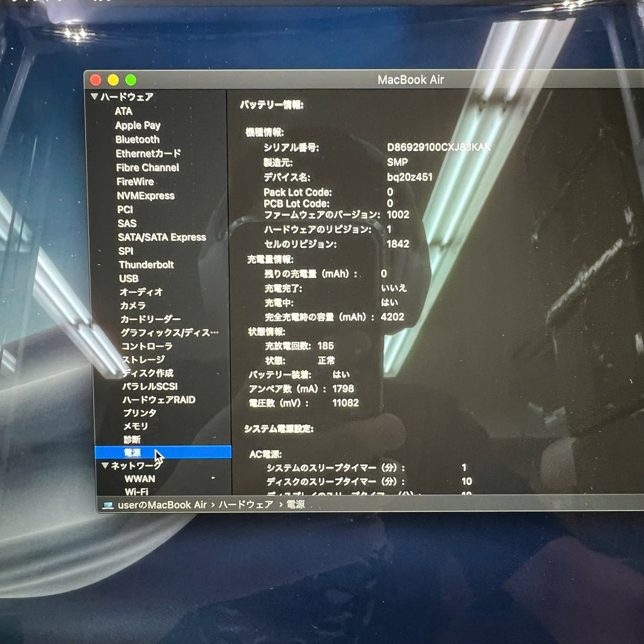Select コントローラ in the sidebar
The width and height of the screenshot is (644, 644).
click(147, 347)
